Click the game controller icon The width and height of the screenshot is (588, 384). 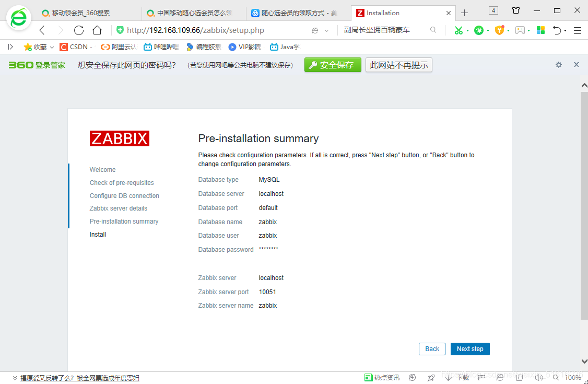pyautogui.click(x=520, y=30)
